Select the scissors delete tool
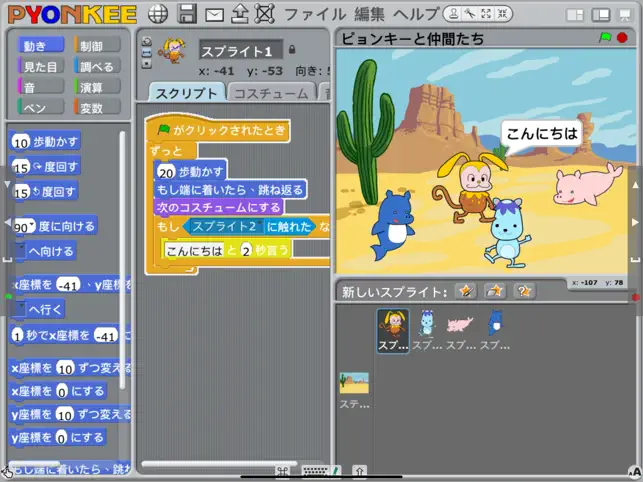The image size is (643, 482). click(470, 14)
